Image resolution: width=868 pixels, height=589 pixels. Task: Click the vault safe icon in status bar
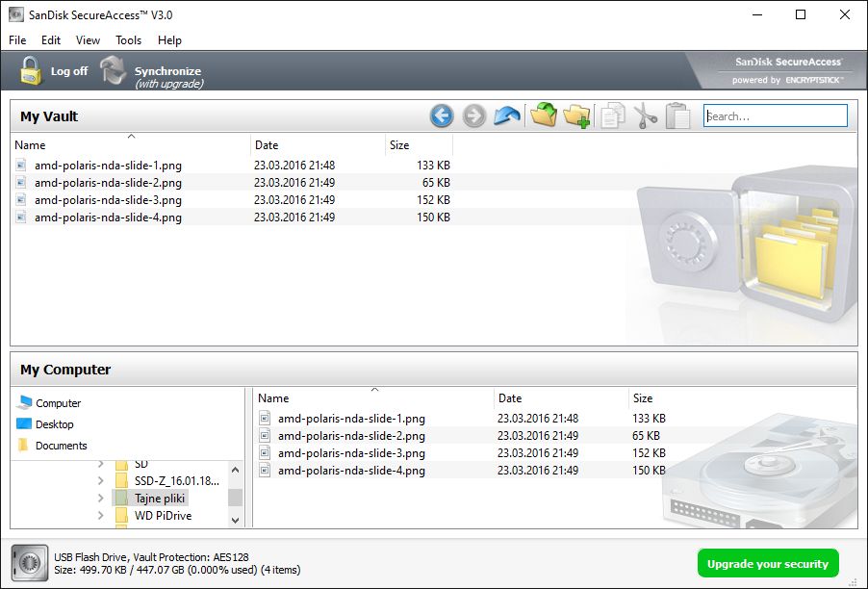30,562
